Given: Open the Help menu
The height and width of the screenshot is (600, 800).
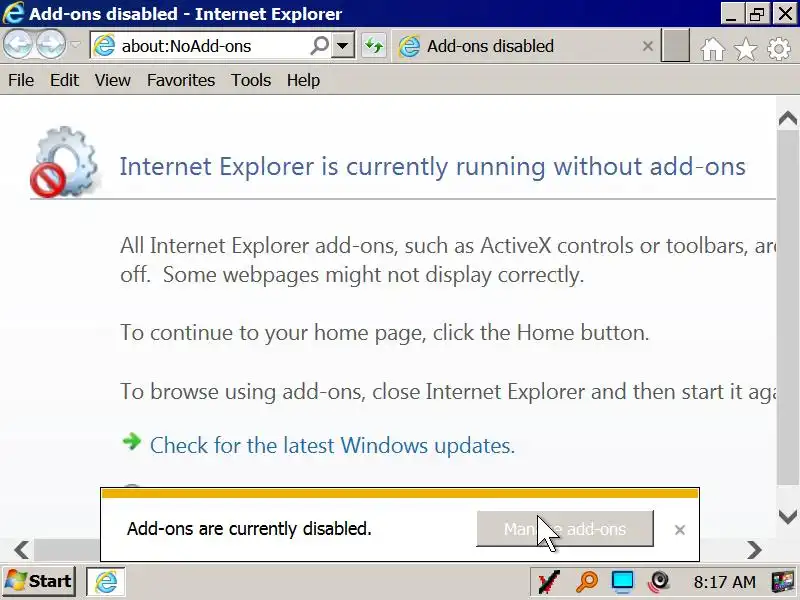Looking at the screenshot, I should (303, 80).
